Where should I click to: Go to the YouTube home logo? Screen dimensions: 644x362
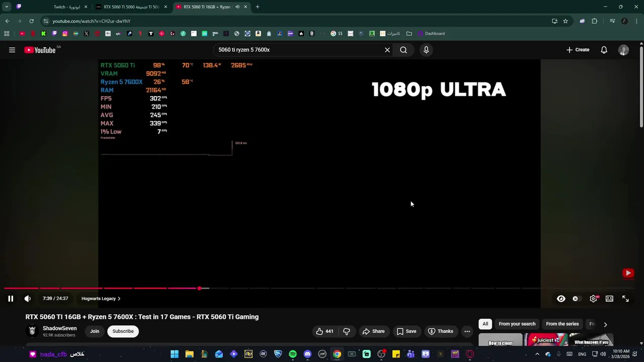click(40, 50)
